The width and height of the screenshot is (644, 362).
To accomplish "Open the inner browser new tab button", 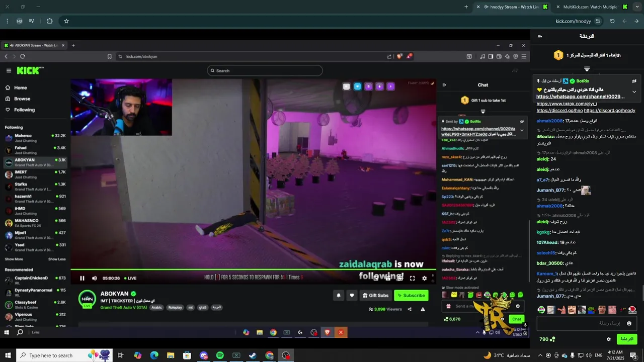I will tap(73, 45).
